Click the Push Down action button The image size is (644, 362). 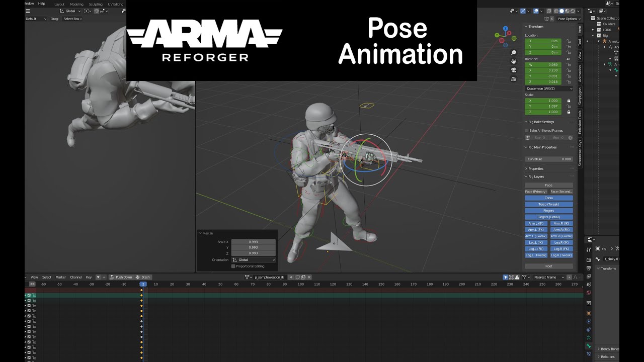pos(121,277)
